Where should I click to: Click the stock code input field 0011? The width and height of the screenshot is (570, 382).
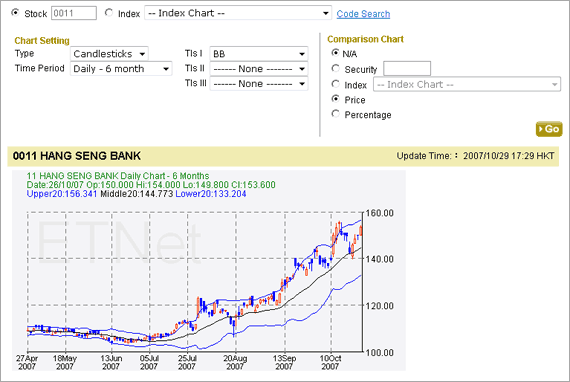coord(74,13)
